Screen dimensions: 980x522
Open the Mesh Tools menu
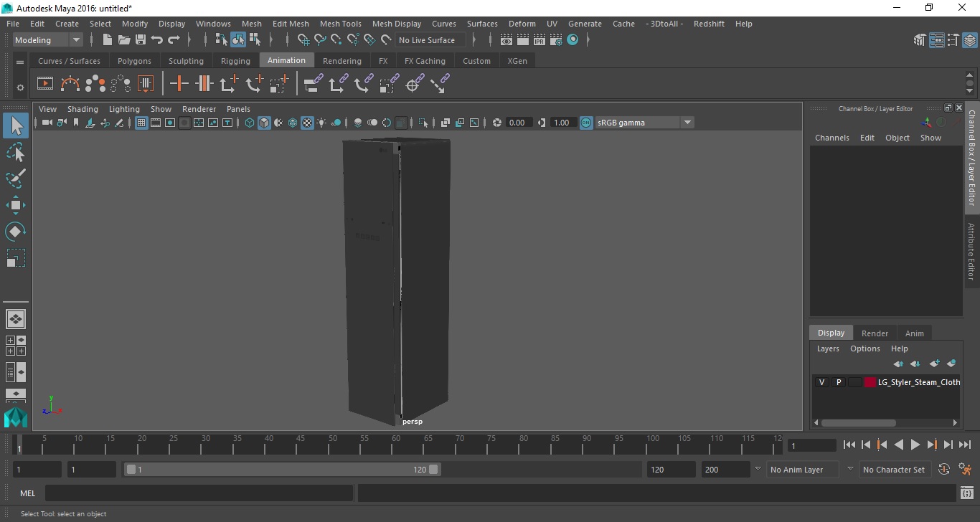coord(340,24)
